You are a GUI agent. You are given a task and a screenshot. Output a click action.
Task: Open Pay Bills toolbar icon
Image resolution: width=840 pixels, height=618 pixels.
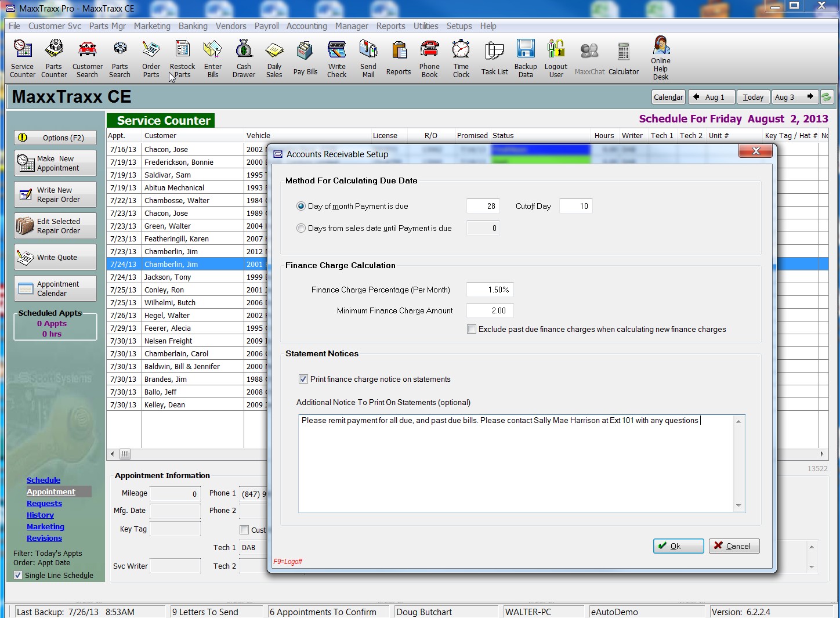click(305, 59)
